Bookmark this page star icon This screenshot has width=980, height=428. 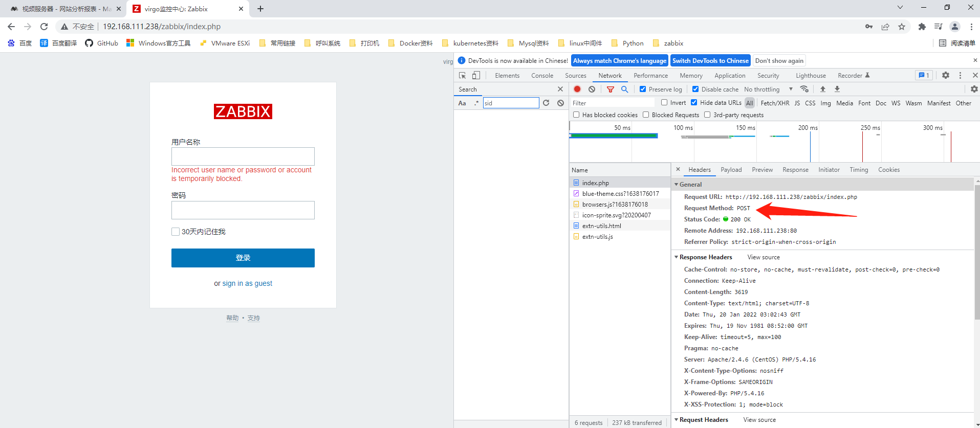click(902, 27)
